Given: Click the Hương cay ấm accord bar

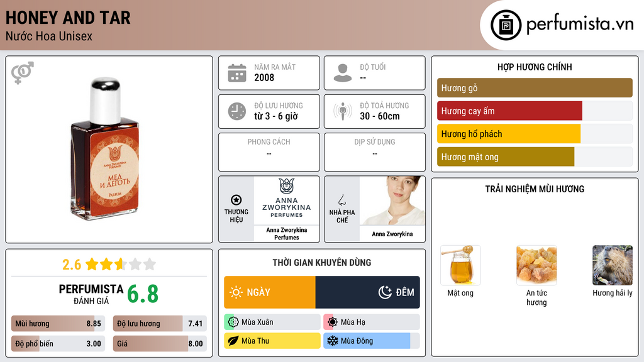Looking at the screenshot, I should point(535,111).
